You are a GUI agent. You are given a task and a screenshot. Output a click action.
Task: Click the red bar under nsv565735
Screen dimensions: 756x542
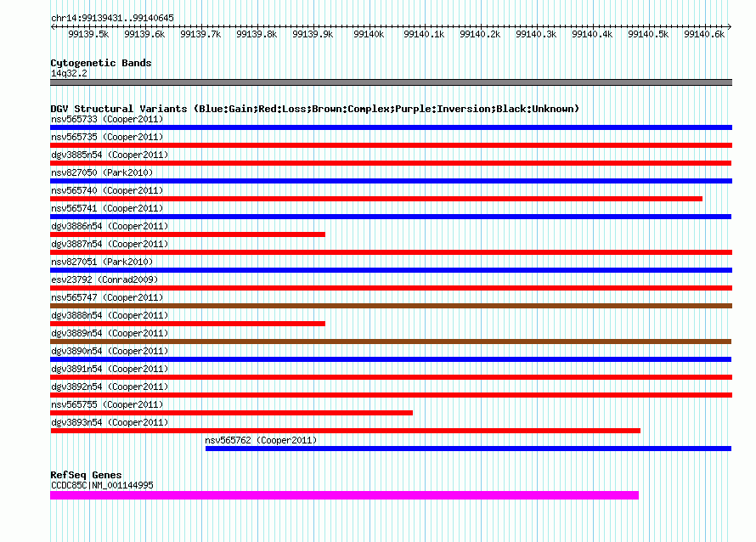[x=391, y=145]
